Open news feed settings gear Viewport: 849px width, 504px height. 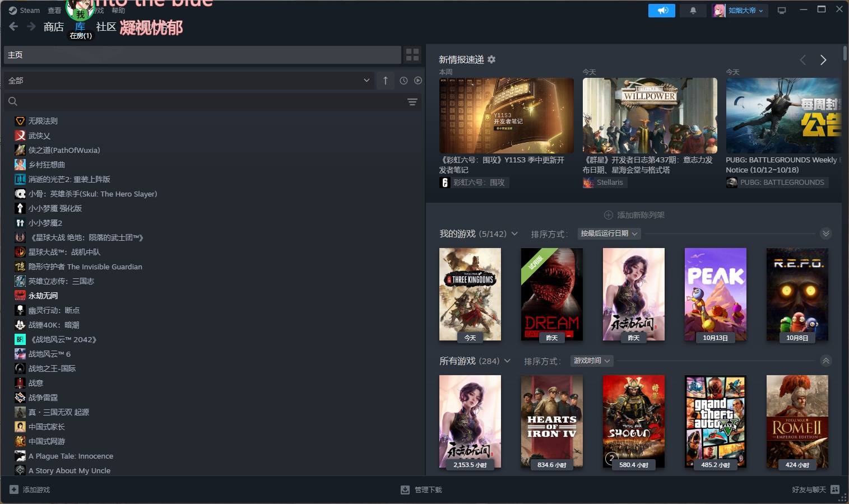pos(491,59)
